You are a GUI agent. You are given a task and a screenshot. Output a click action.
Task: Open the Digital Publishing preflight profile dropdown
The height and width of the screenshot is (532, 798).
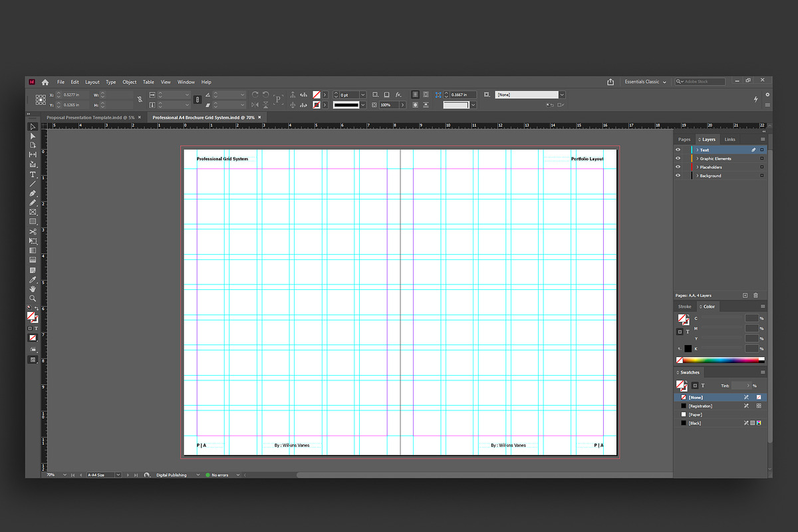(198, 475)
